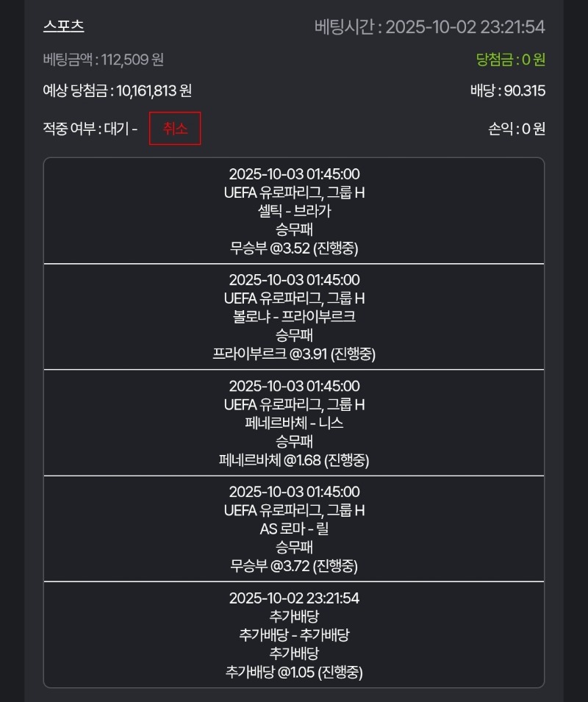The image size is (588, 702).
Task: Click the 적중 여부 대기 status text
Action: click(90, 129)
